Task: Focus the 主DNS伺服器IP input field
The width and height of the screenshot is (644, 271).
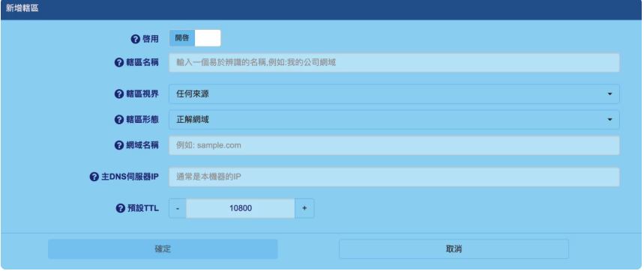Action: click(394, 177)
